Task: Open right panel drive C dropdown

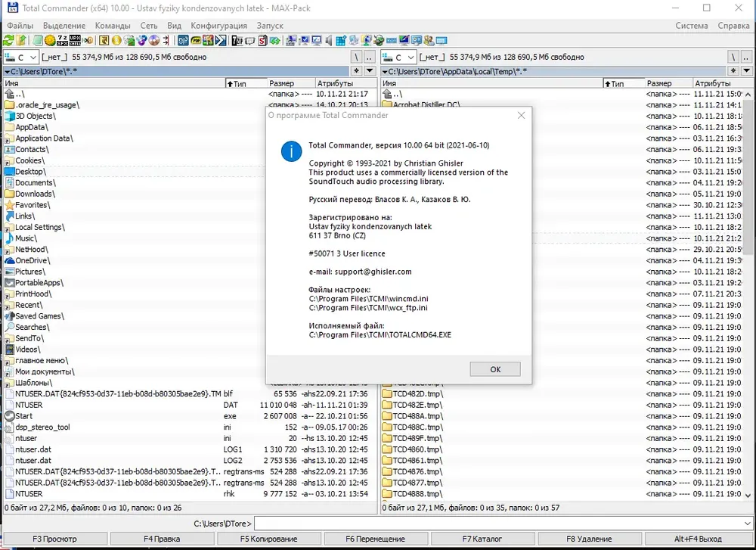Action: (398, 57)
